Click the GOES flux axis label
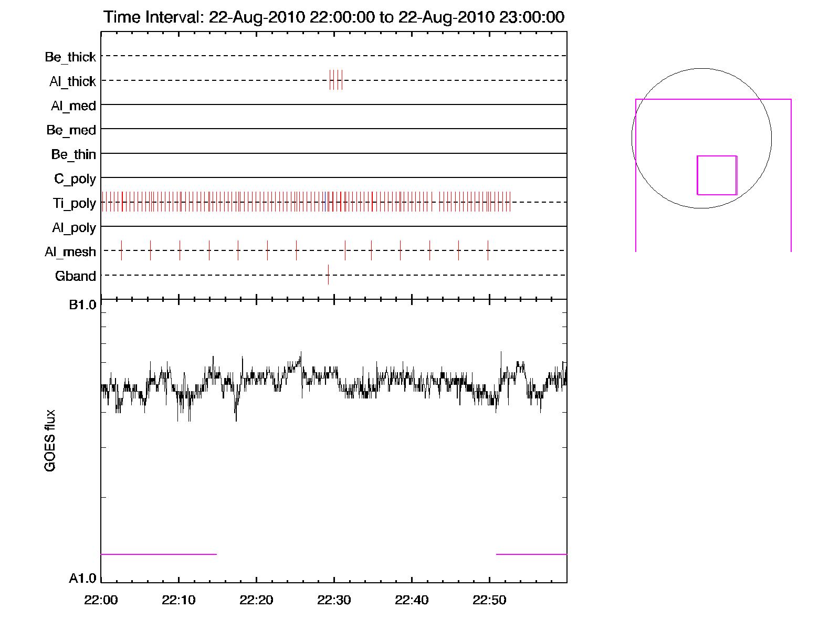The width and height of the screenshot is (840, 630). tap(50, 441)
